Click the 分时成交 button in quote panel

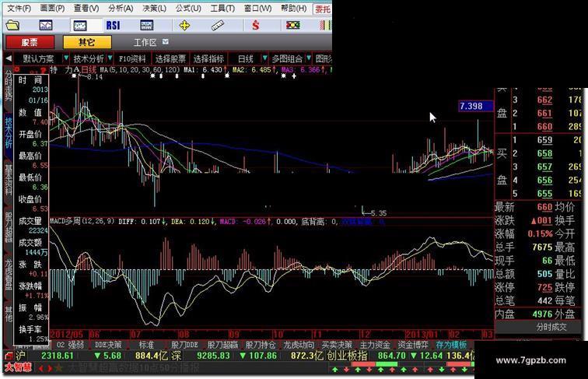[551, 327]
